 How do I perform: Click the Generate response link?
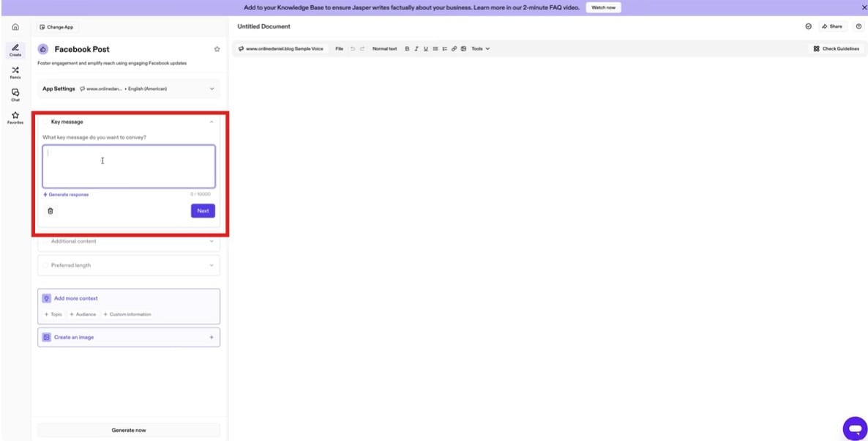coord(66,194)
